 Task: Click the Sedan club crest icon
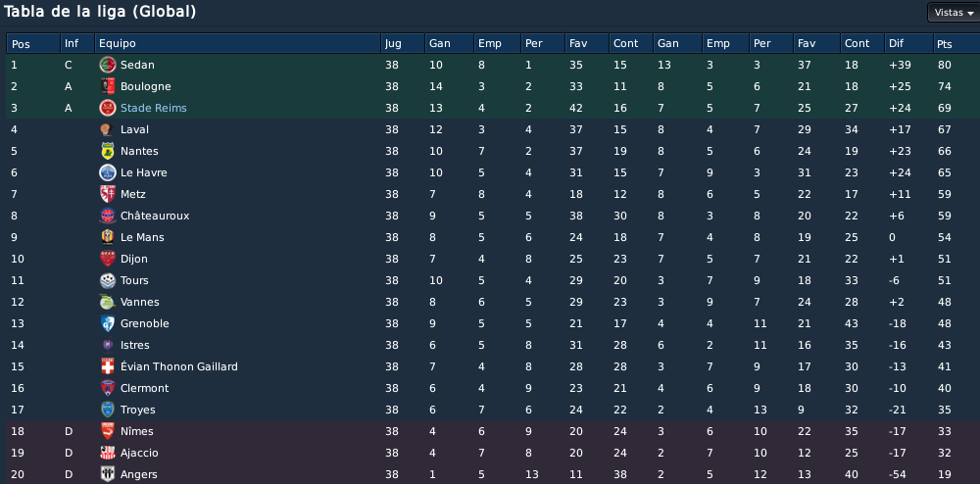[x=108, y=65]
